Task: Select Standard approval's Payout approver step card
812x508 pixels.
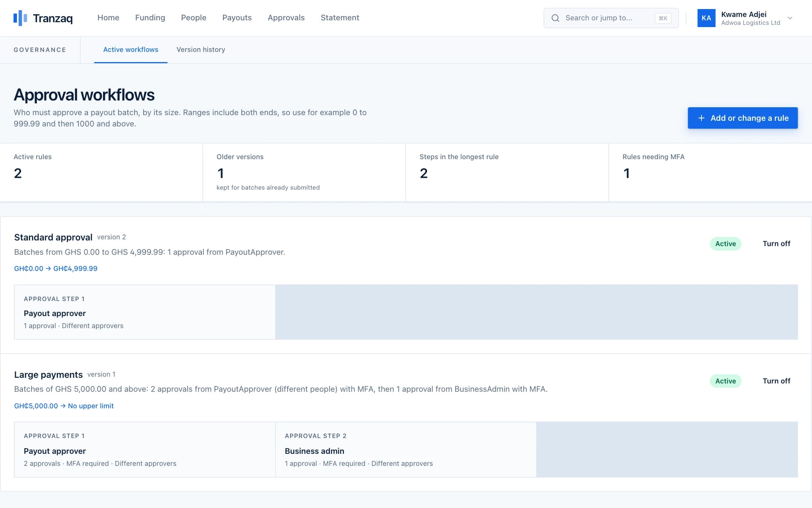Action: [x=145, y=312]
